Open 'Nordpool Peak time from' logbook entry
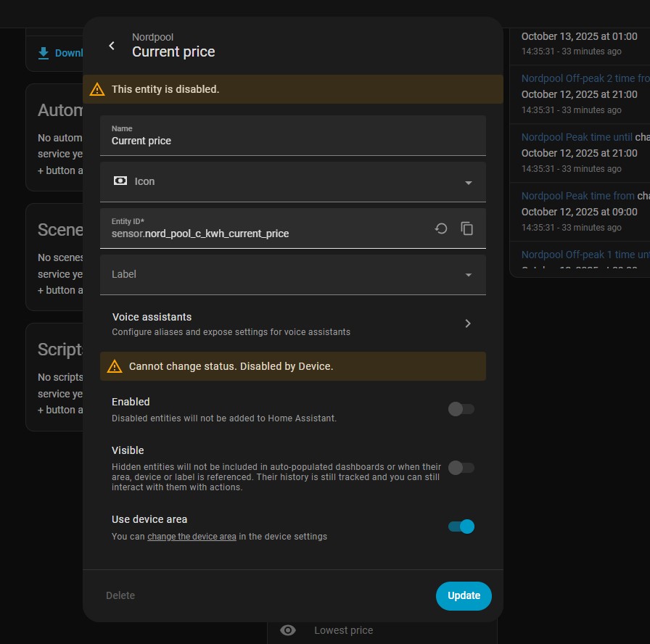The image size is (650, 644). (578, 196)
